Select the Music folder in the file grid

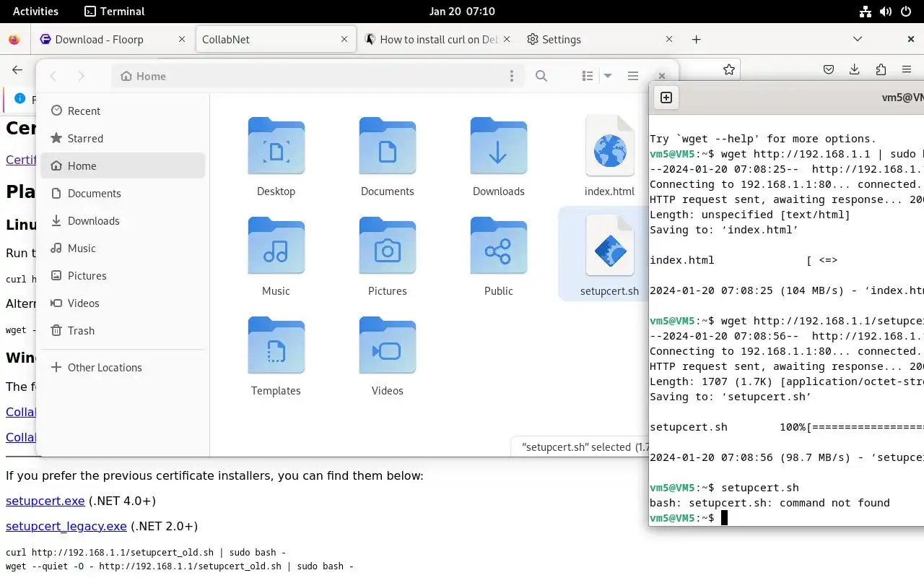(x=276, y=246)
